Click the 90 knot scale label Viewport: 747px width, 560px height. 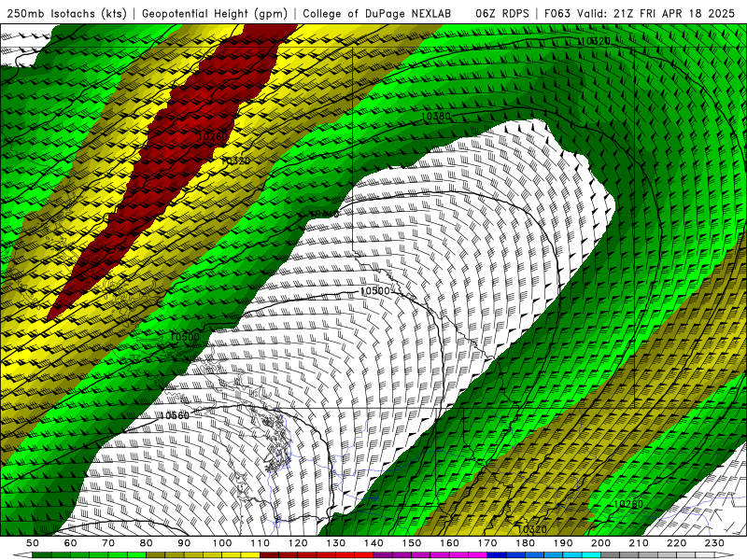click(x=184, y=543)
